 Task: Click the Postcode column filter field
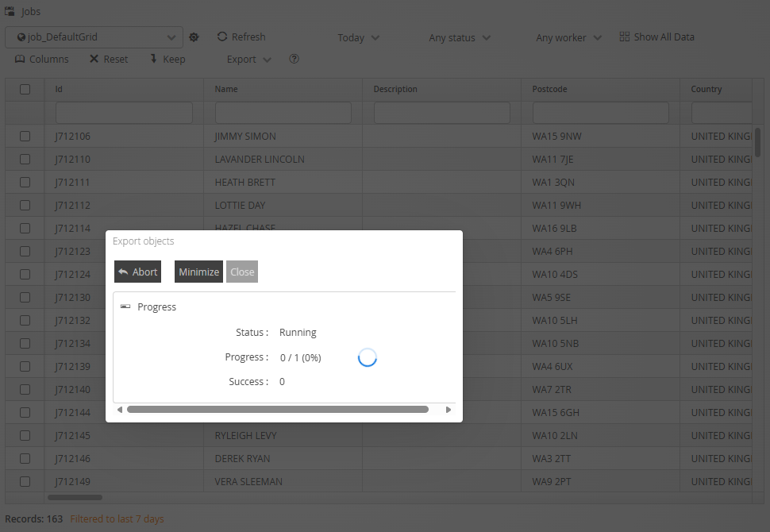(600, 113)
